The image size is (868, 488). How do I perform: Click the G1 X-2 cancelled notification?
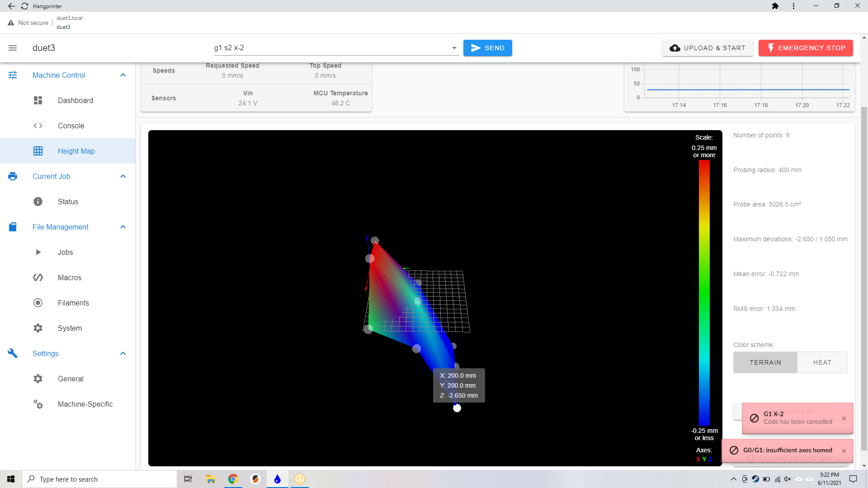coord(797,418)
